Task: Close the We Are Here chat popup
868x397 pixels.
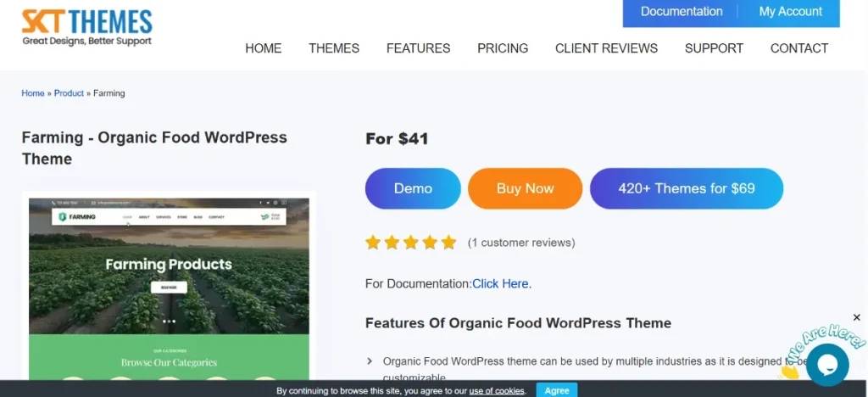Action: [x=856, y=317]
